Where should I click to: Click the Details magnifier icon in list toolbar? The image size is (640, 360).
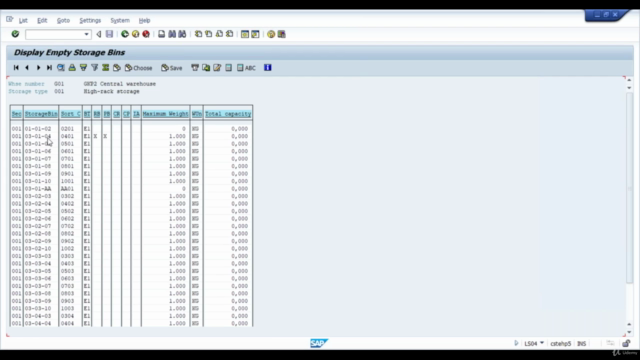(61, 68)
